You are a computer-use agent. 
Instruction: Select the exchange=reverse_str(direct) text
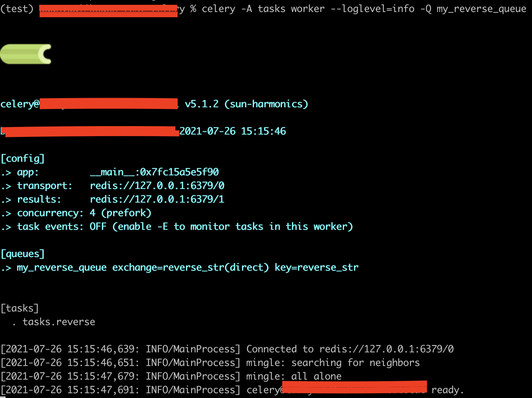point(191,267)
